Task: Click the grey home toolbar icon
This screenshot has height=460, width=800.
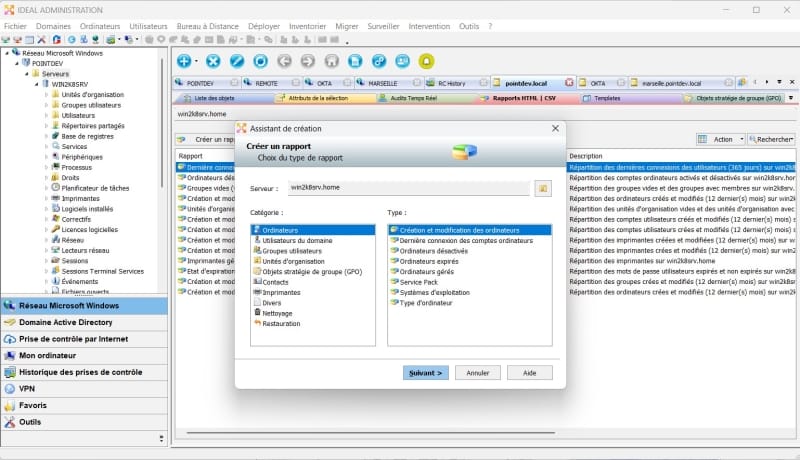Action: pos(332,61)
